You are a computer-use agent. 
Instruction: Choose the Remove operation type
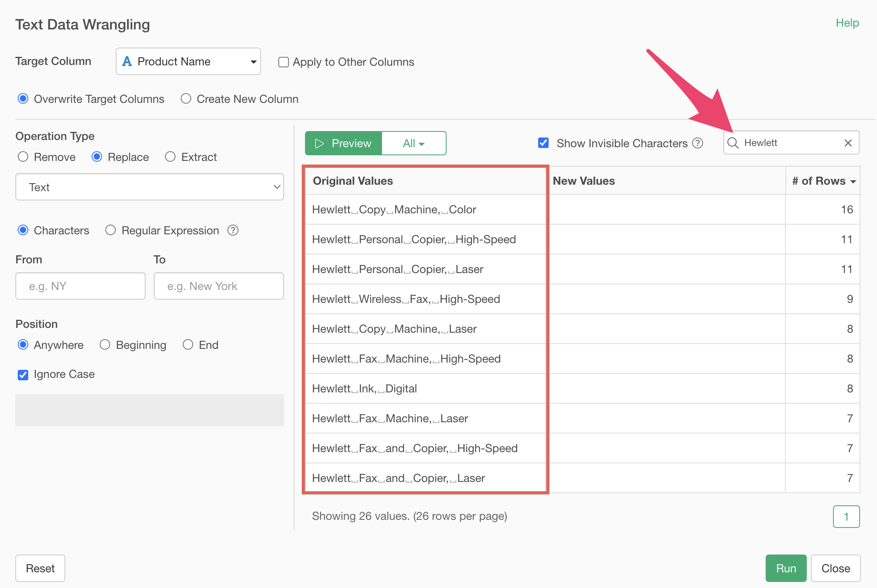click(x=23, y=157)
